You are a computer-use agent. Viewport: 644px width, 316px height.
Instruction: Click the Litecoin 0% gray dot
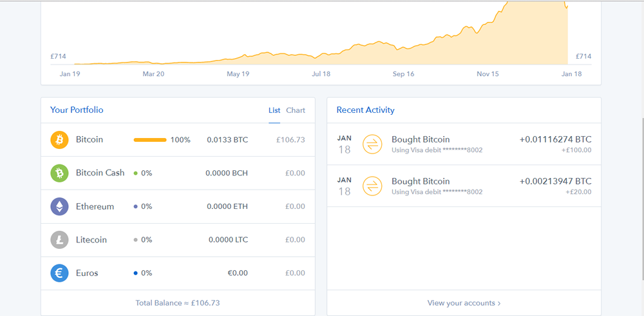pos(135,240)
